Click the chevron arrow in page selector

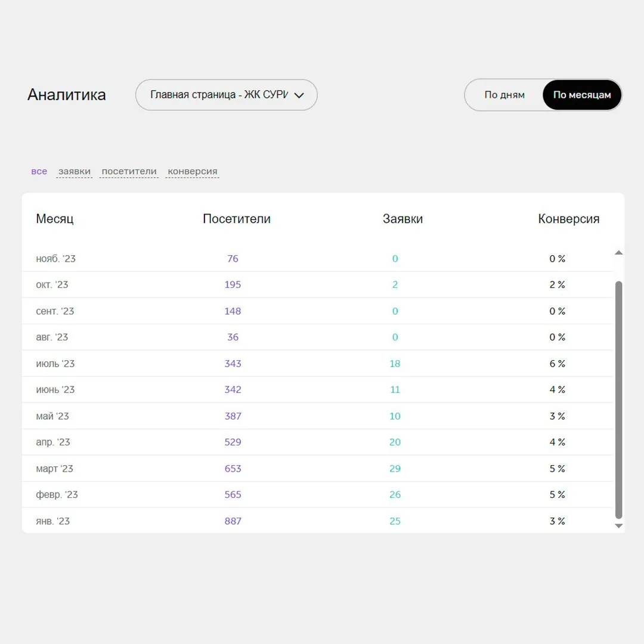[x=299, y=95]
